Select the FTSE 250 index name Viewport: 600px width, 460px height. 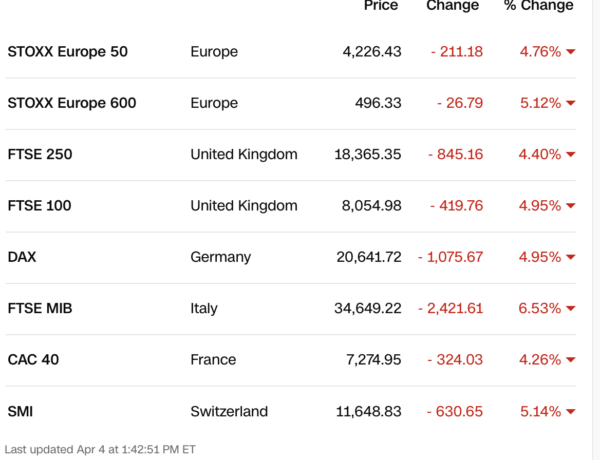(40, 154)
